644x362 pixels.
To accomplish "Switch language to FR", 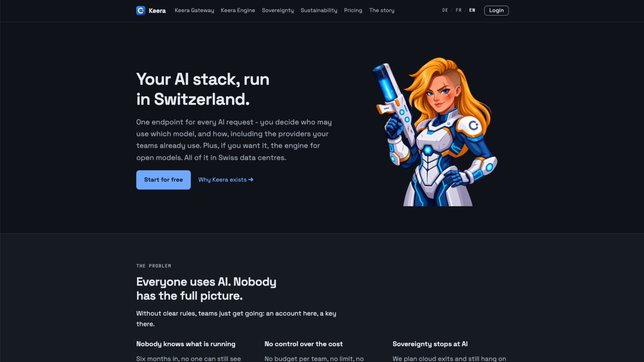I will 459,10.
